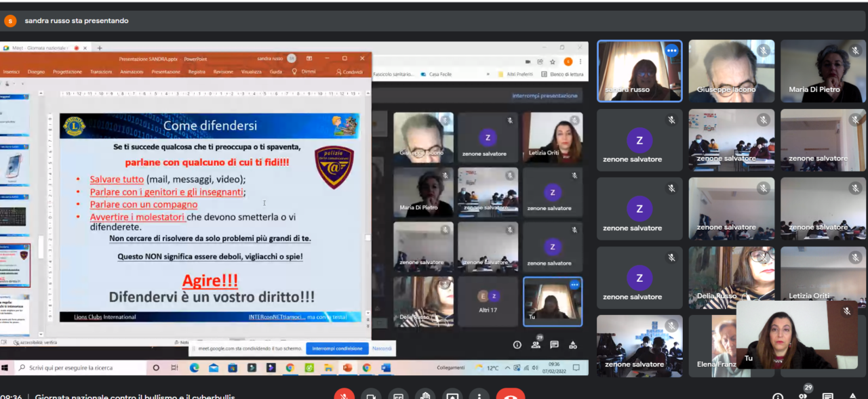Open Visualizza ribbon tab
This screenshot has width=868, height=399.
(x=251, y=72)
